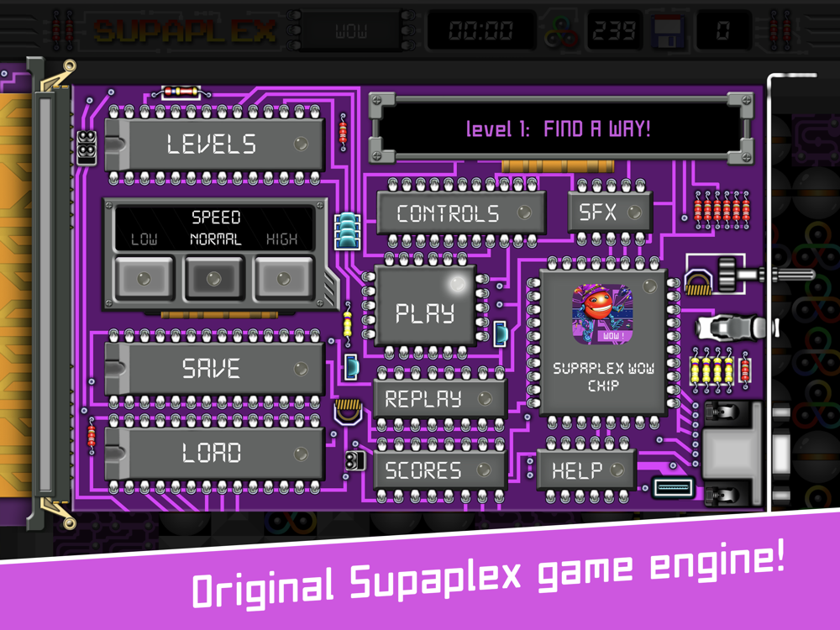
Task: Click the '0' disk counter
Action: point(723,31)
